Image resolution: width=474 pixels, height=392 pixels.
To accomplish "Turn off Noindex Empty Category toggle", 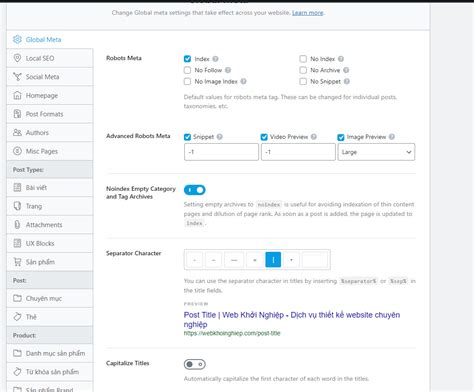I will 195,190.
